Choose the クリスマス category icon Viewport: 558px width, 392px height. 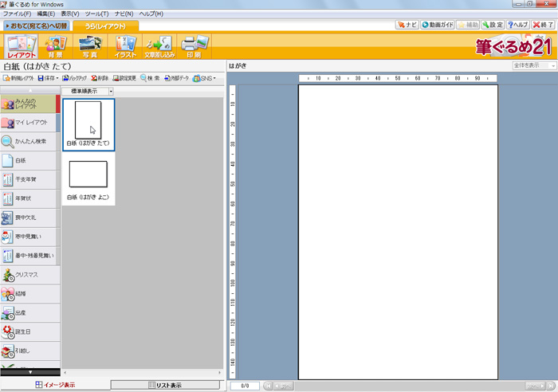coord(29,275)
